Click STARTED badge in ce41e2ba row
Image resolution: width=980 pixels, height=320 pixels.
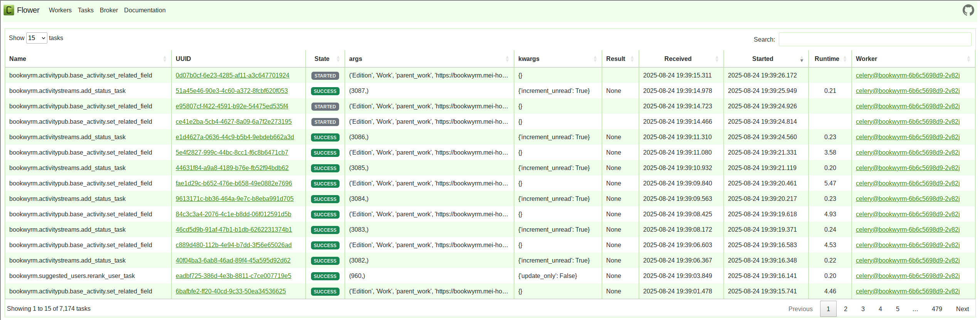(x=325, y=122)
